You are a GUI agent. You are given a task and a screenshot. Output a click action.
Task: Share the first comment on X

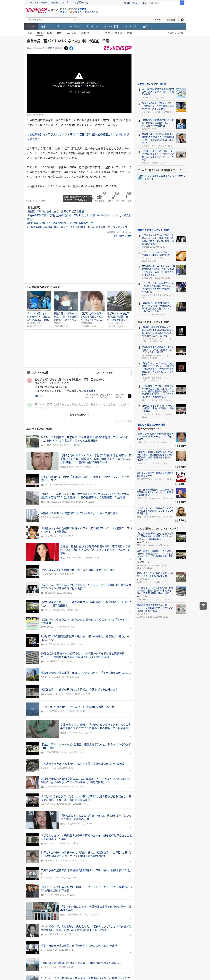click(130, 396)
